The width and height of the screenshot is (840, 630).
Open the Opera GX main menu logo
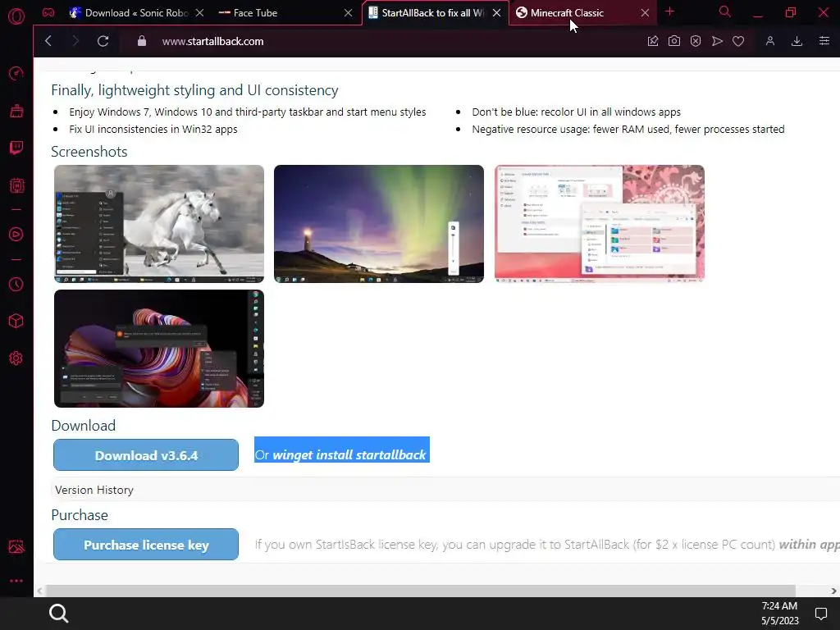(16, 16)
